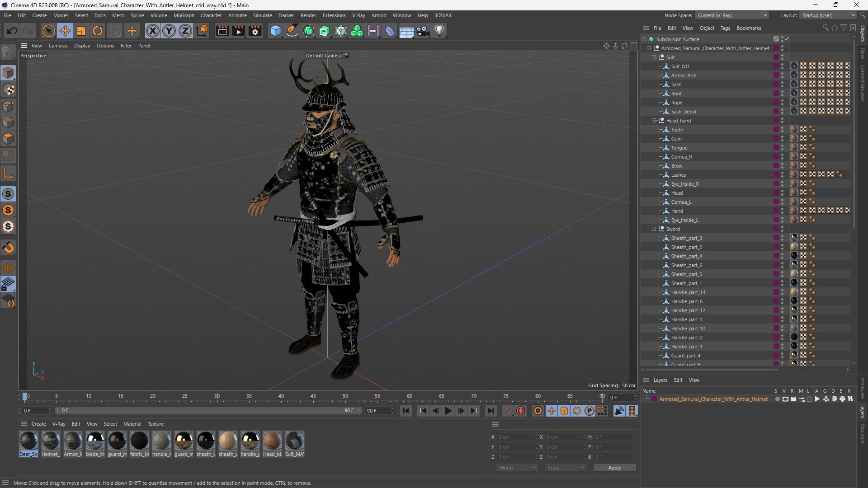Screen dimensions: 868x488
Task: Play the animation forward
Action: [x=448, y=411]
